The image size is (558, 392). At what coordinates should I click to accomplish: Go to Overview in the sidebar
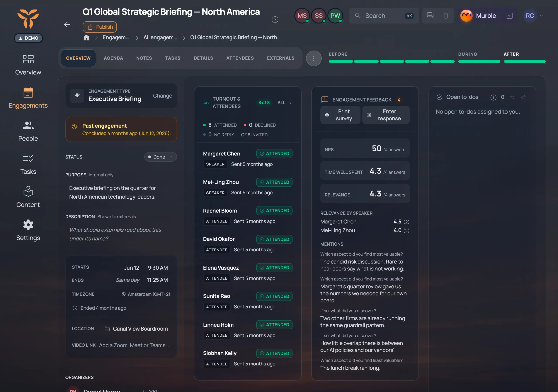[28, 65]
